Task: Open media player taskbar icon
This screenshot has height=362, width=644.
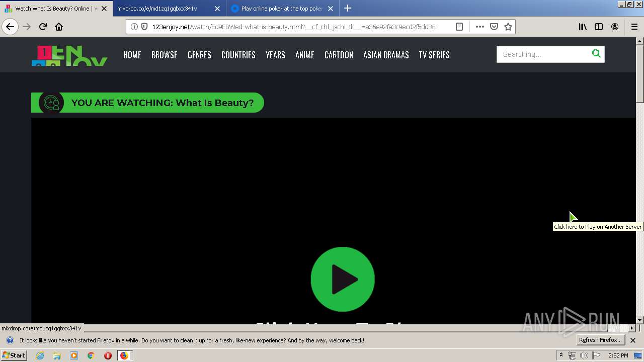Action: (74, 355)
